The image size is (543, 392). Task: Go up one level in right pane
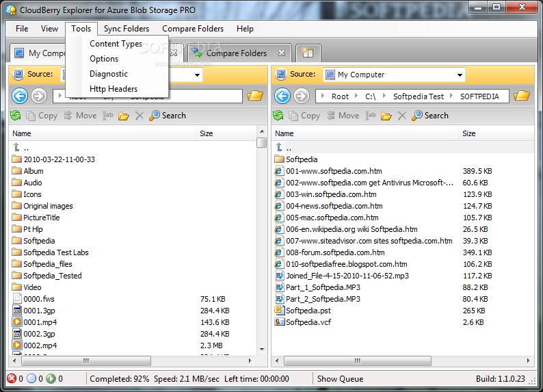[283, 148]
